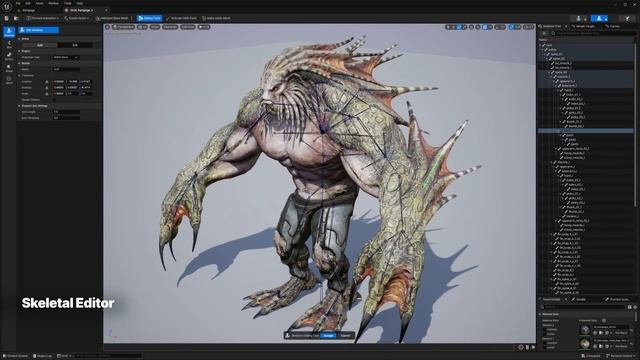Open the Edit menu

[28, 3]
